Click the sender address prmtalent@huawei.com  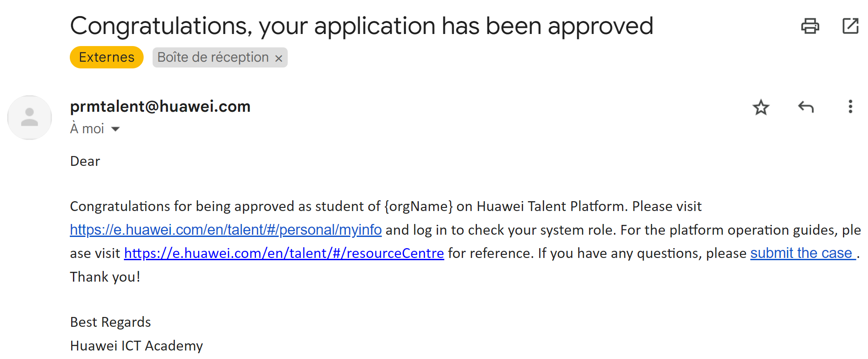[x=160, y=106]
